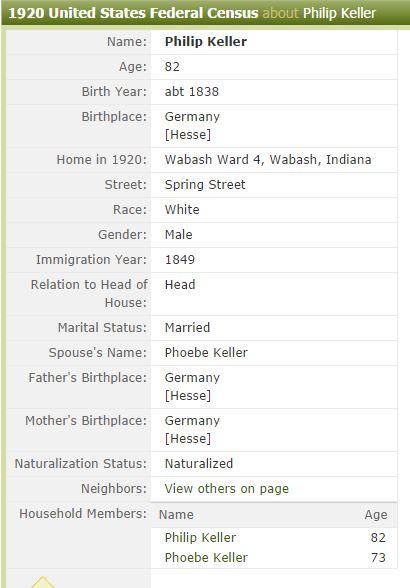Viewport: 410px width, 588px height.
Task: Click age 73 next to Phoebe Keller
Action: coord(378,557)
